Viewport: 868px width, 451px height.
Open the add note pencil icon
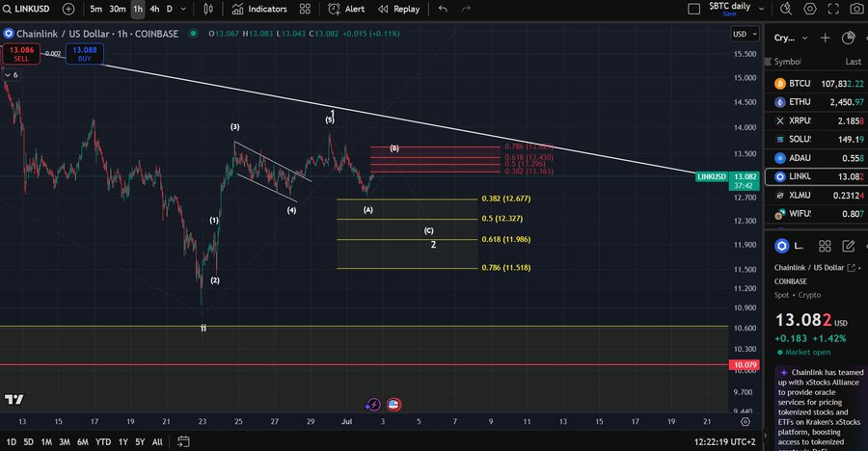coord(849,247)
